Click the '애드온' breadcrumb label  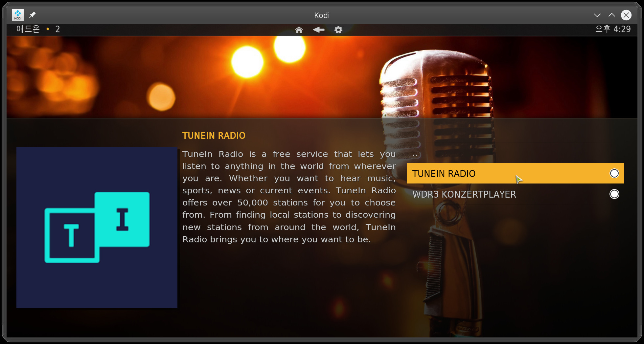coord(28,29)
